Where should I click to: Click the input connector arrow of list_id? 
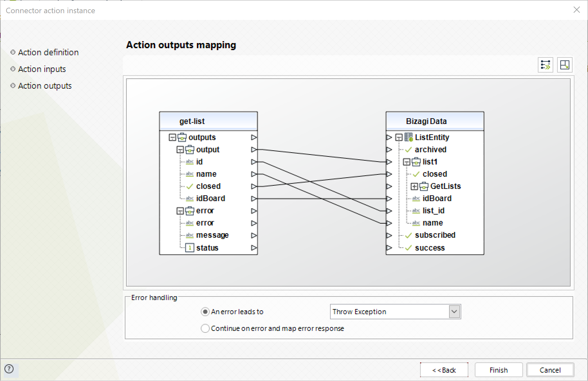pyautogui.click(x=389, y=211)
